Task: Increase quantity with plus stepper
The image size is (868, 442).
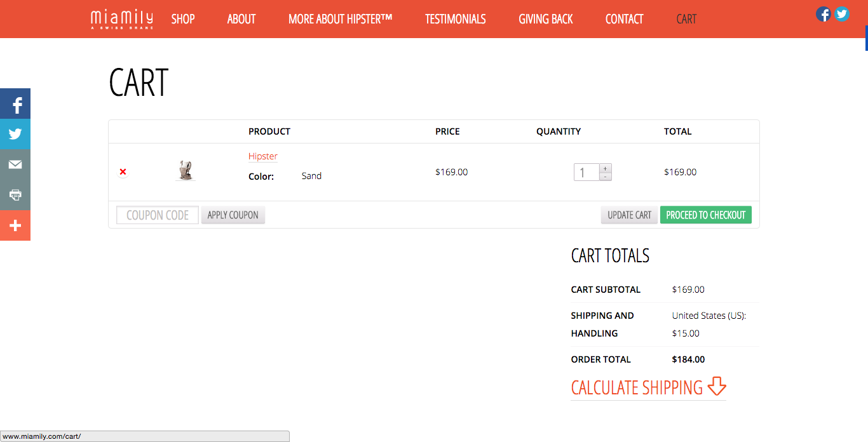Action: click(x=606, y=168)
